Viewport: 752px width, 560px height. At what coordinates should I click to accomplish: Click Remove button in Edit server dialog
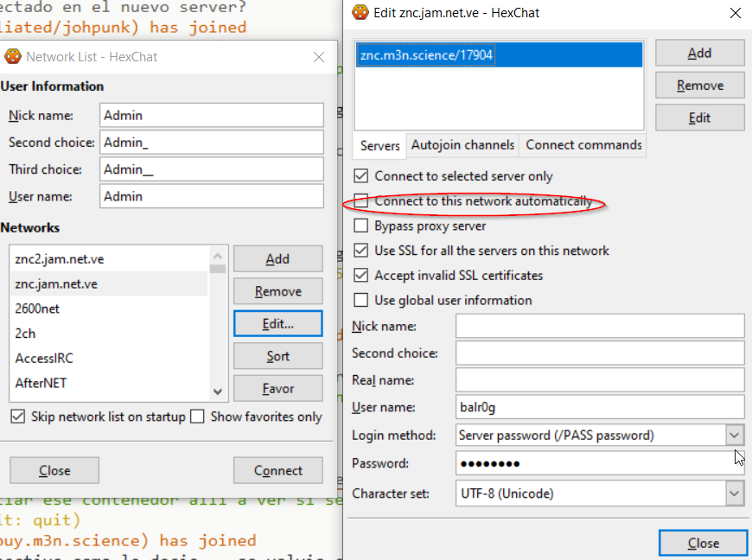point(700,86)
